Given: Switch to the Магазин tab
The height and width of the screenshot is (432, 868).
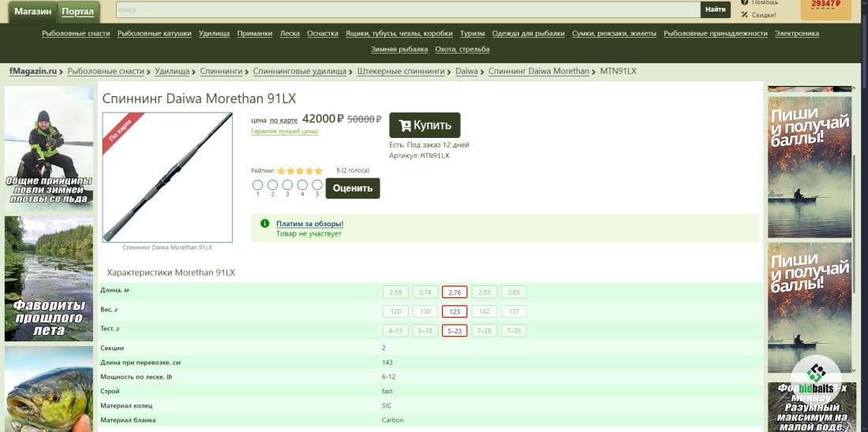Looking at the screenshot, I should [33, 12].
